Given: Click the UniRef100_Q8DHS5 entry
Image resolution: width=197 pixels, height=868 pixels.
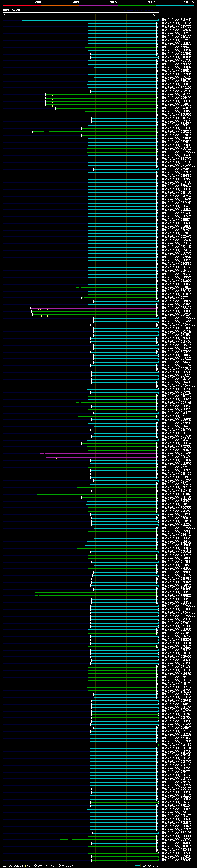Looking at the screenshot, I should tap(177, 43).
